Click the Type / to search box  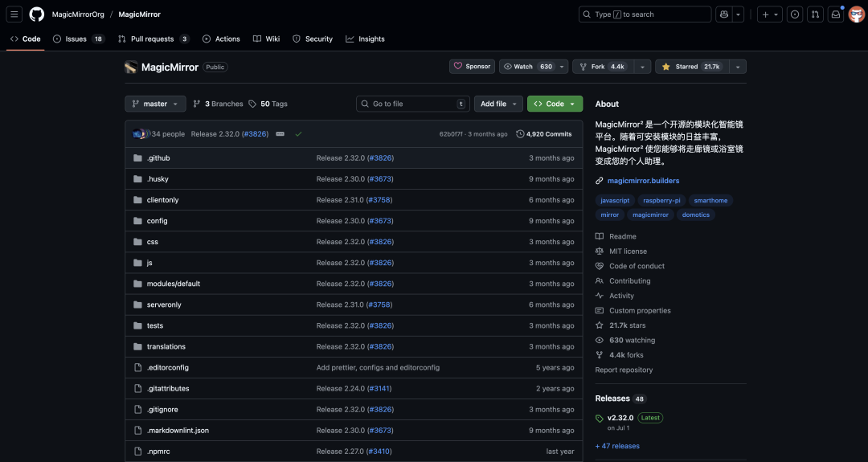[645, 14]
